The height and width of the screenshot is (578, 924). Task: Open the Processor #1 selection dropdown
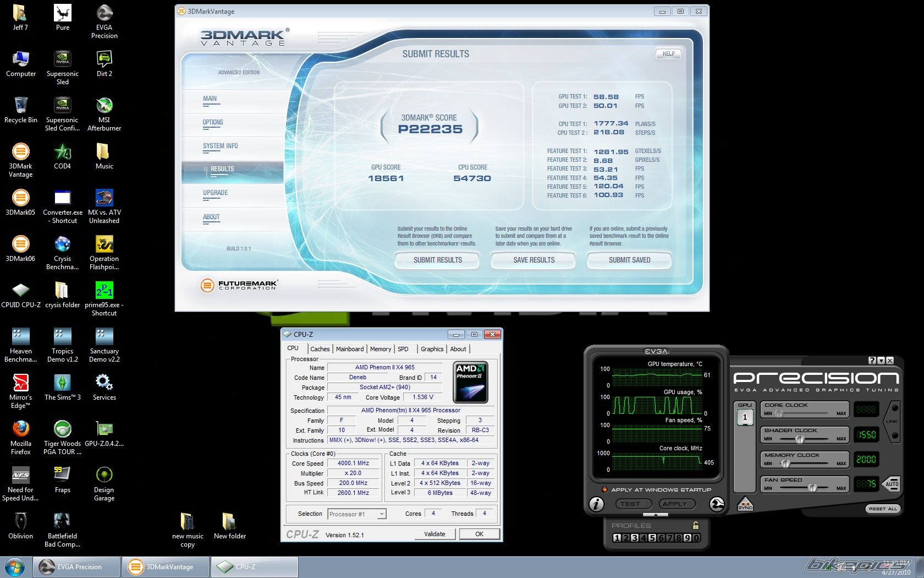point(382,514)
